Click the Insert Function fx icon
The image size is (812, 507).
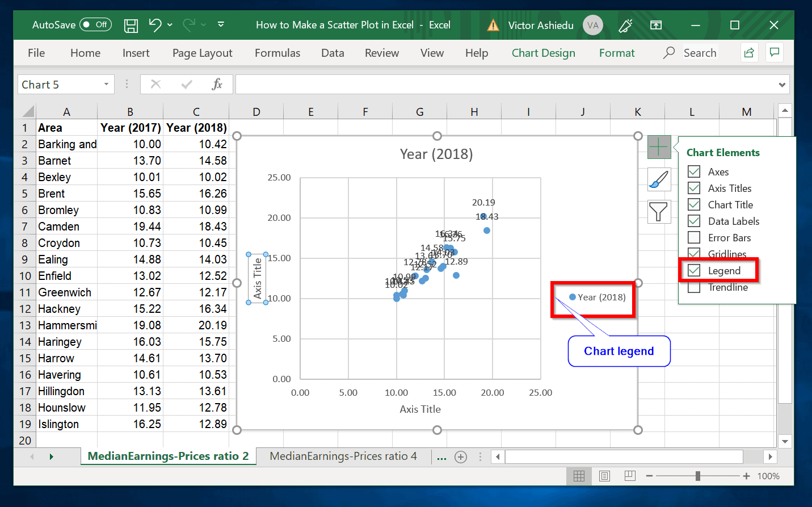coord(217,84)
